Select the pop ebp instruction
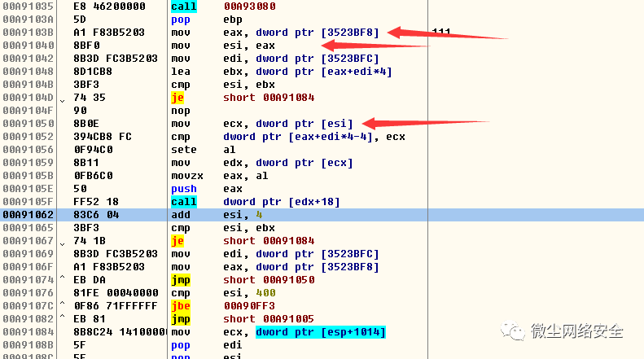The image size is (644, 359). (x=207, y=20)
